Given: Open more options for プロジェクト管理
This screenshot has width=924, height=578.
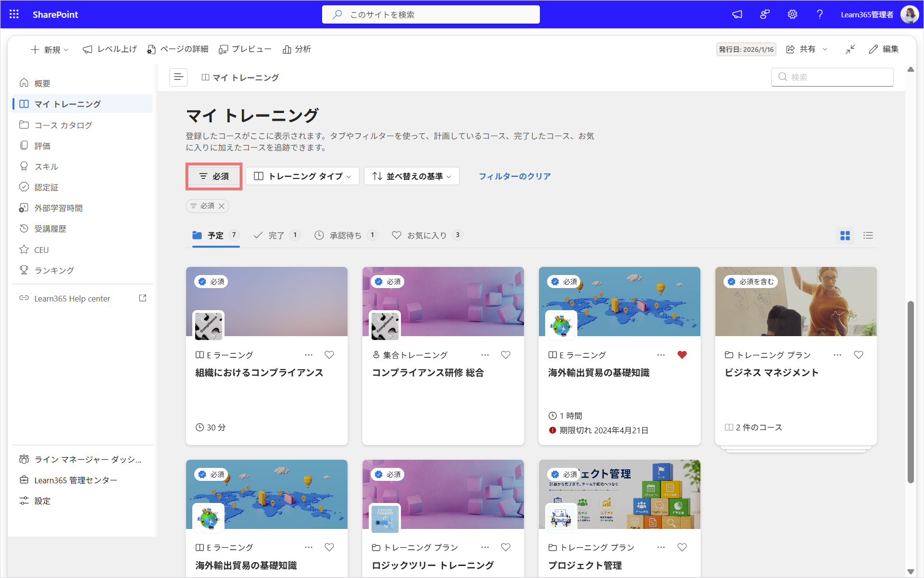Looking at the screenshot, I should click(x=661, y=547).
